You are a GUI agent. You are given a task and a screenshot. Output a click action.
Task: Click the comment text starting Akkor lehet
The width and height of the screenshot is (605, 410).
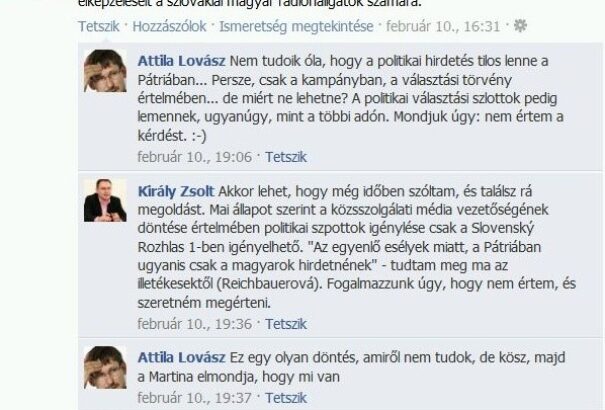[357, 247]
